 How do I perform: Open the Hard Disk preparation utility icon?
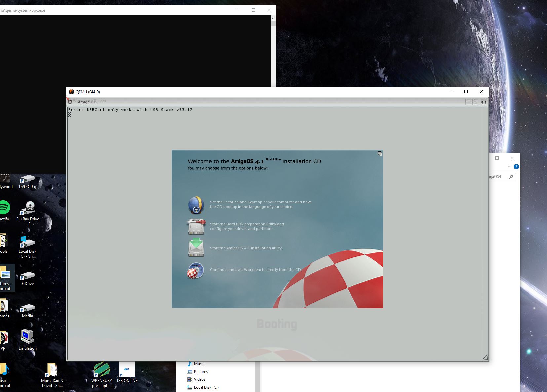pos(196,227)
